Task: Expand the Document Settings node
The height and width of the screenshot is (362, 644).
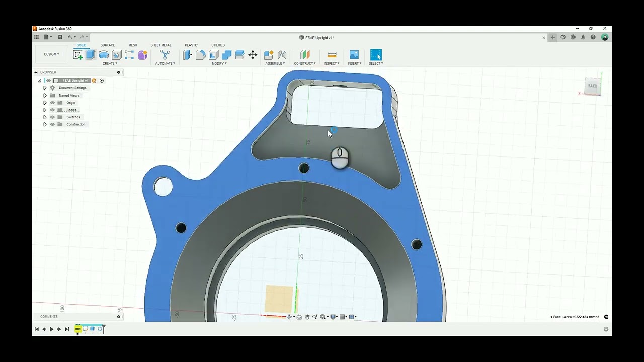Action: point(45,88)
